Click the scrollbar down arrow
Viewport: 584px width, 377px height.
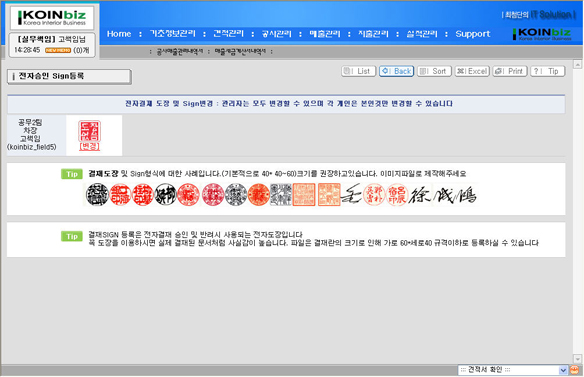578,359
